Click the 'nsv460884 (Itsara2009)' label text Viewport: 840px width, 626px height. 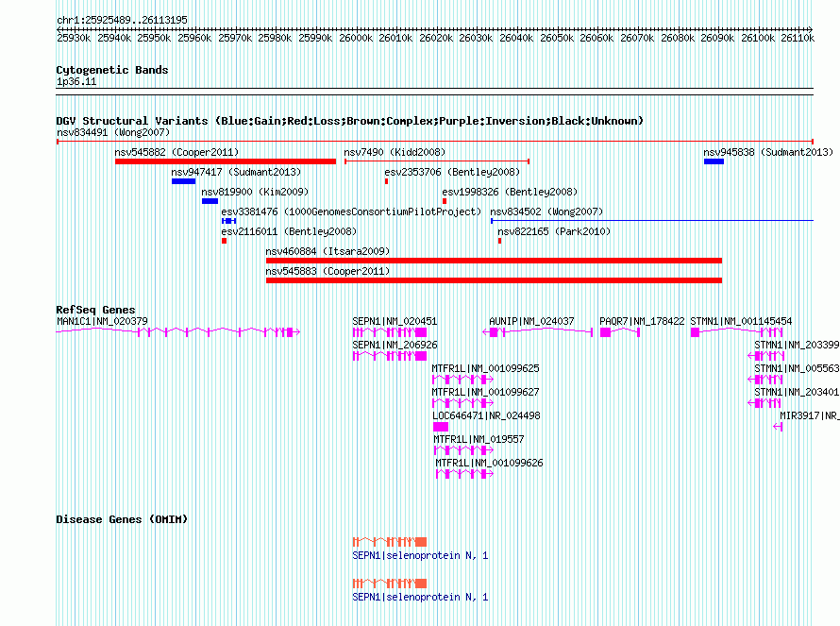coord(328,251)
